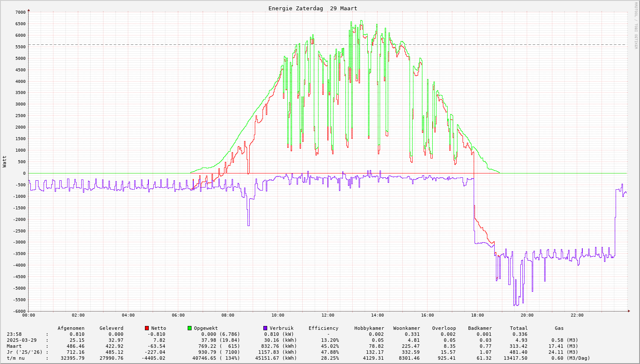The width and height of the screenshot is (640, 364).
Task: Click the 06:00 mark on the time axis
Action: (178, 315)
